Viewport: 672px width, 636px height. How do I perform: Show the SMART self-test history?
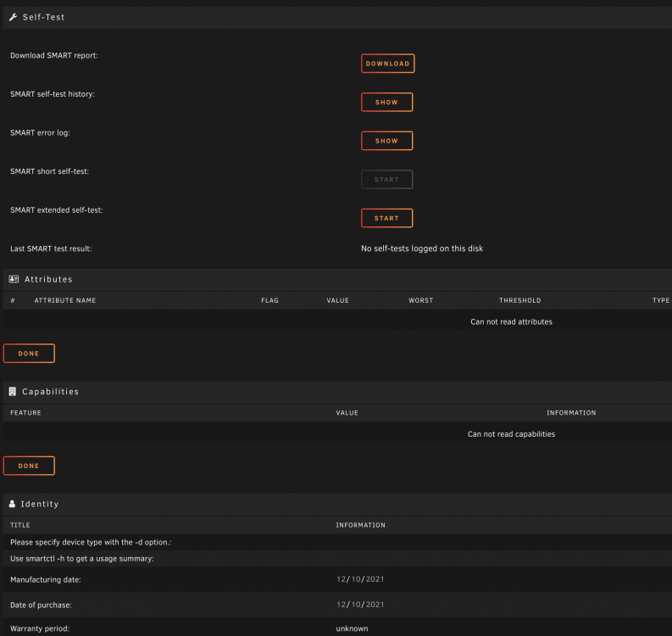(x=386, y=102)
